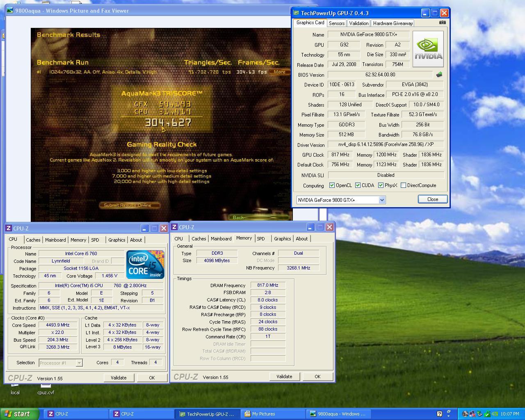The width and height of the screenshot is (525, 420).
Task: Switch to second CPU-Z taskbar button
Action: (x=142, y=414)
